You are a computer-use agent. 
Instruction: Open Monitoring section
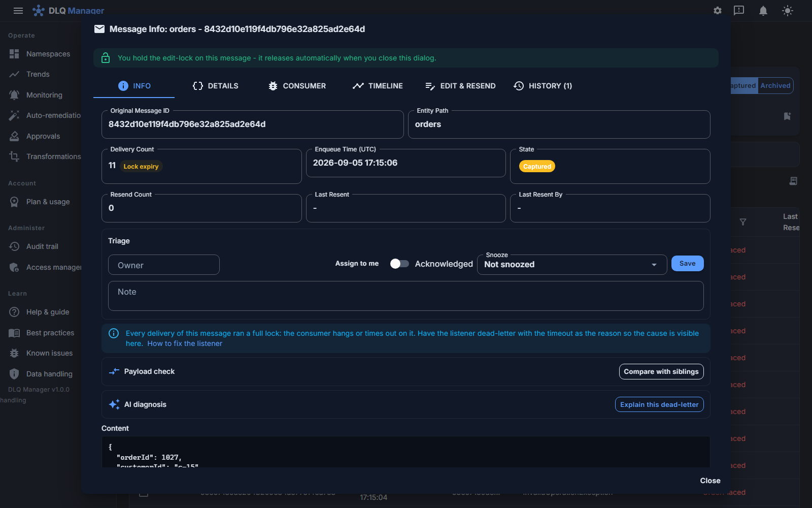coord(41,95)
